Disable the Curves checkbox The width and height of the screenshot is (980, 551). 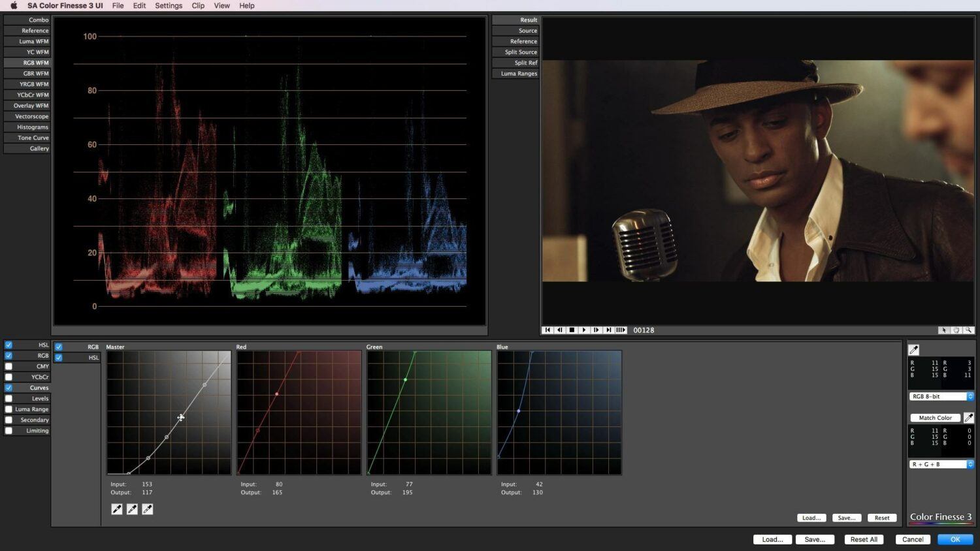click(8, 388)
